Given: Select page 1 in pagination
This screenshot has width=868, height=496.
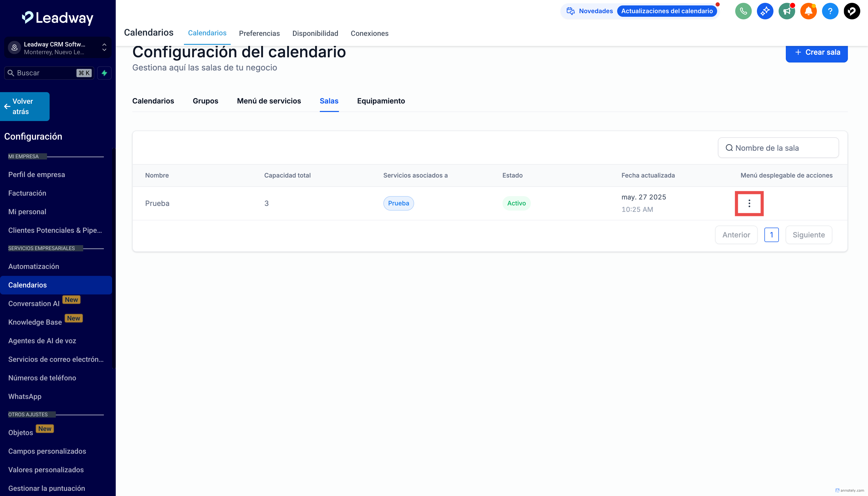Looking at the screenshot, I should 771,235.
